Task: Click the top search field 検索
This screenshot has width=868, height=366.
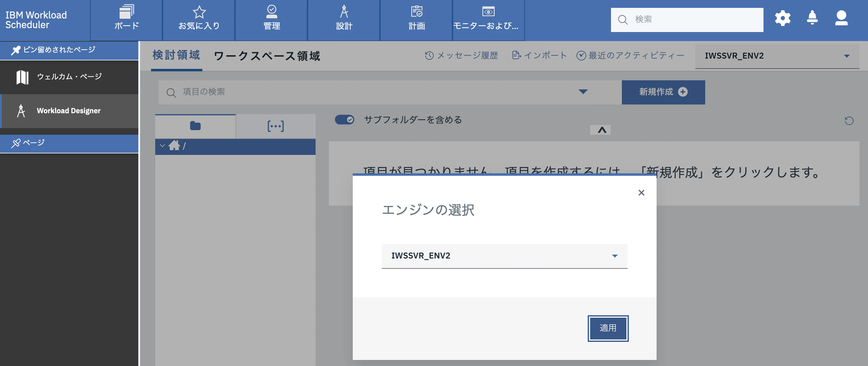Action: coord(687,20)
